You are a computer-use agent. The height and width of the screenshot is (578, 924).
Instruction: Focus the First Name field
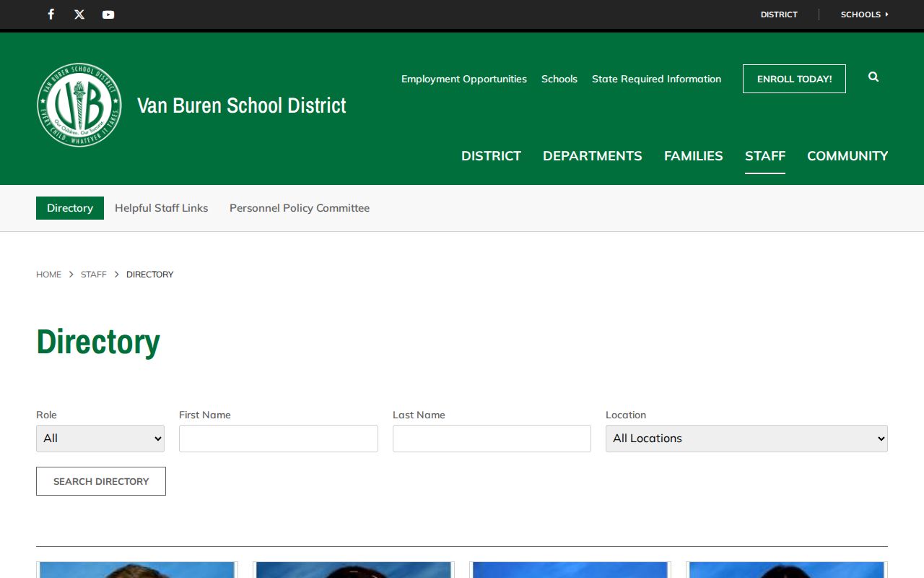[279, 439]
